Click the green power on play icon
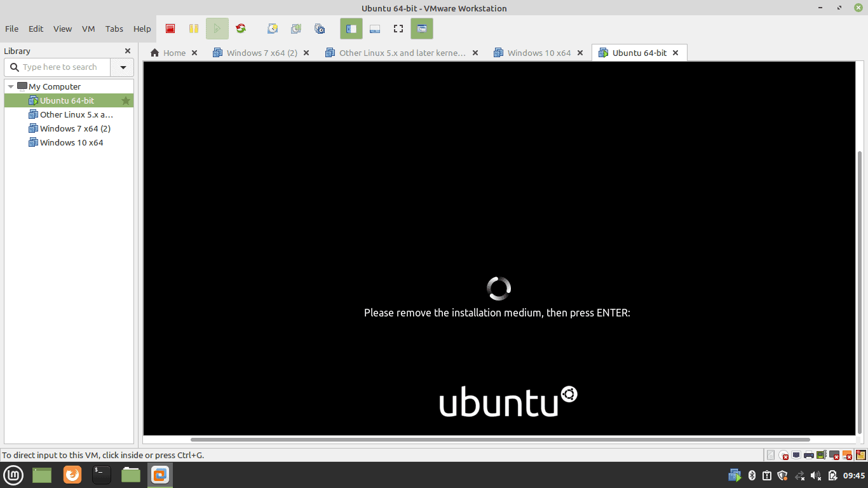Screen dimensions: 868x488 [217, 29]
